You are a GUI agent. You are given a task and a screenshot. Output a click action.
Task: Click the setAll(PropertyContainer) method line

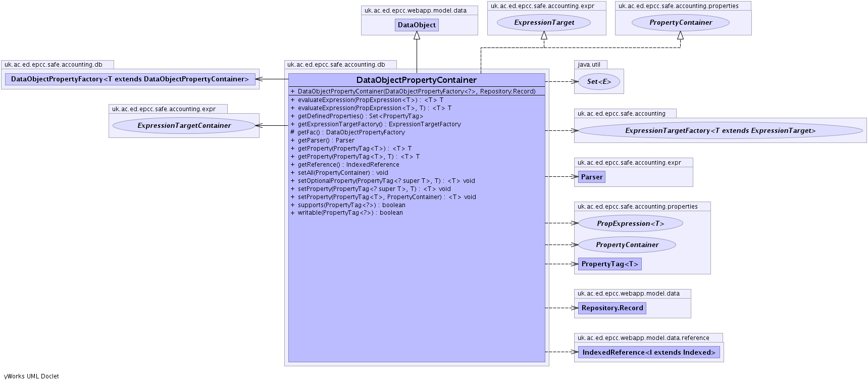tap(342, 173)
